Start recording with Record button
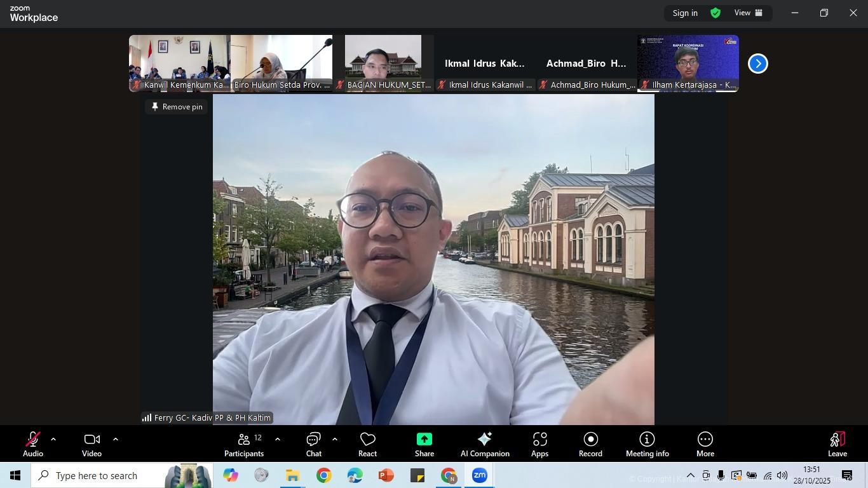868x488 pixels. (x=590, y=444)
